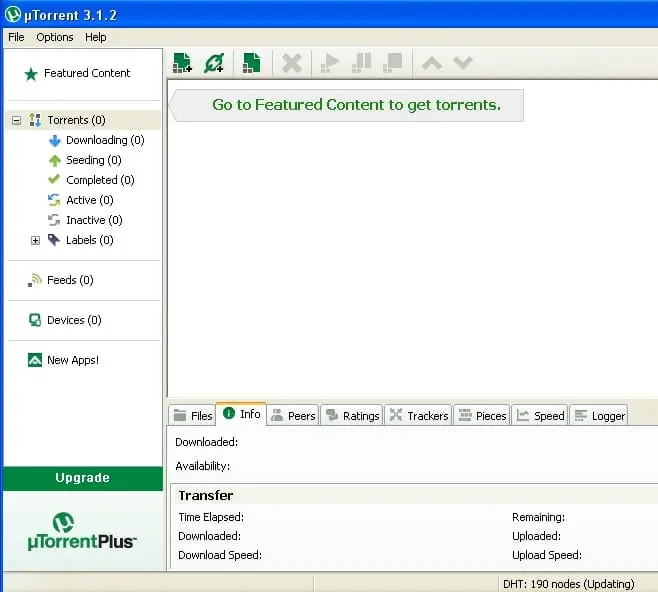Screen dimensions: 658x592
Task: Expand the Labels tree node
Action: coord(36,240)
